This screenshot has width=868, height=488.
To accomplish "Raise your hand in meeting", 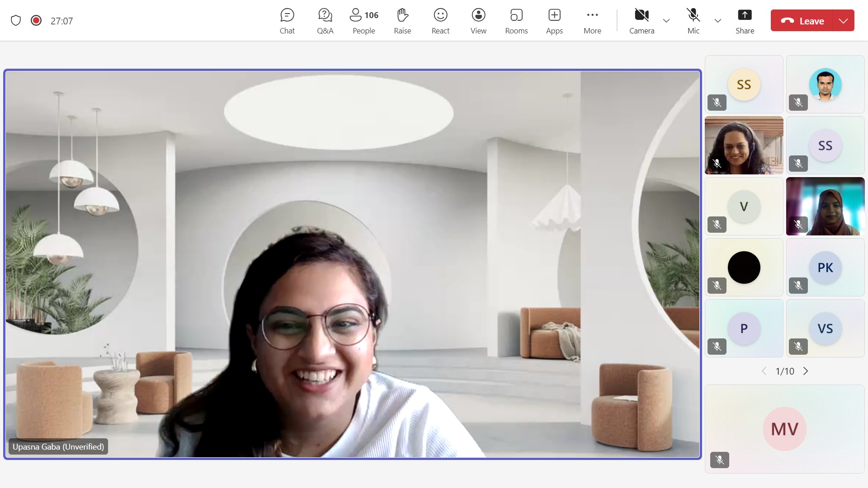I will (402, 21).
